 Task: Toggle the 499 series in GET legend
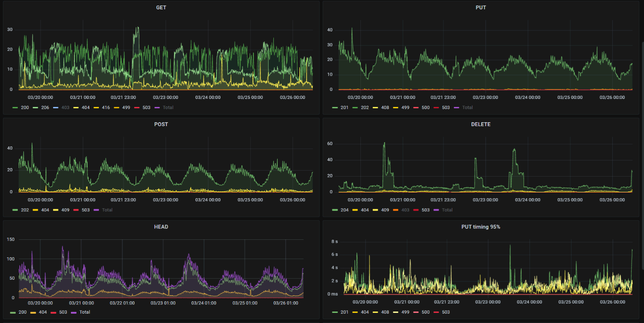tap(126, 107)
